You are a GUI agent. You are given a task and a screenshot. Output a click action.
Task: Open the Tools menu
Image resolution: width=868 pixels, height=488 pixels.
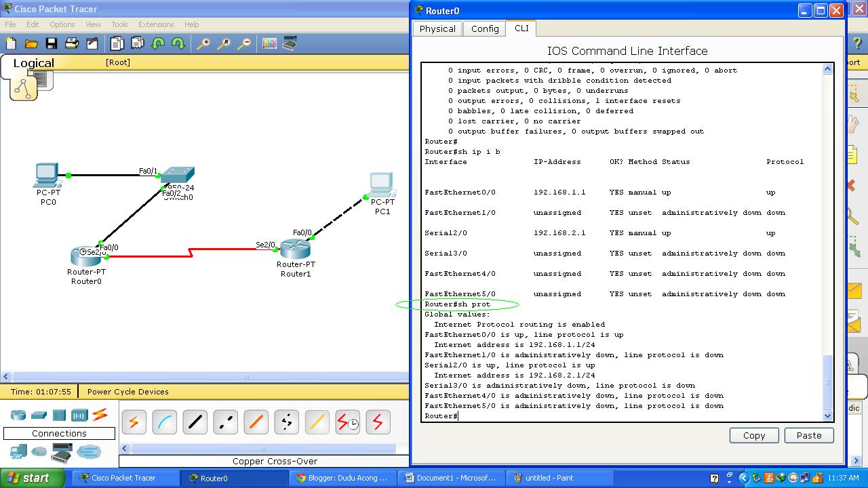click(119, 24)
